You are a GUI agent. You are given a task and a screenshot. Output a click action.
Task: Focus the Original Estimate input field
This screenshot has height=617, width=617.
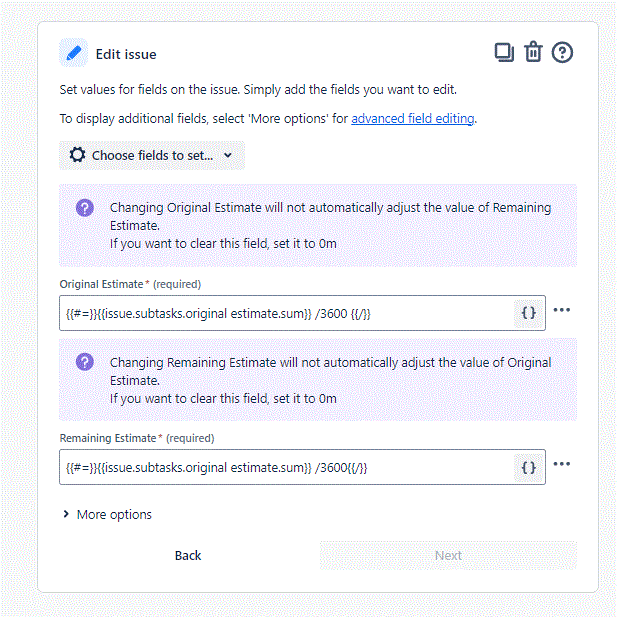286,313
